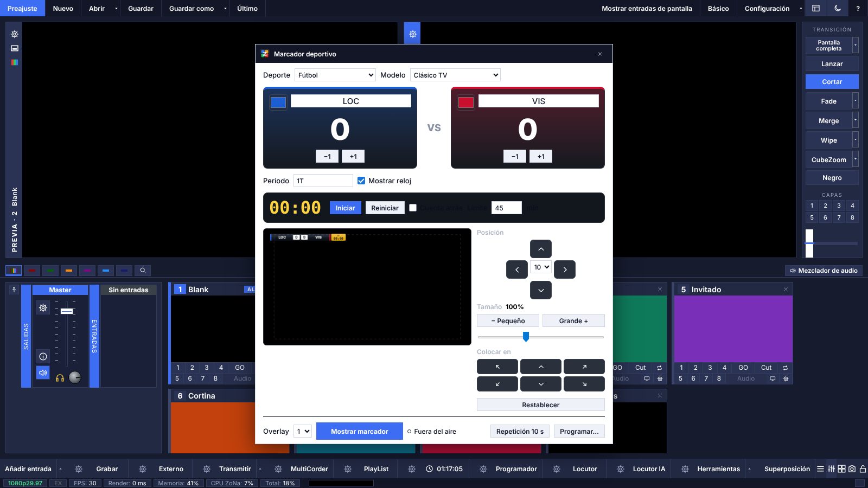Mute the Master speaker output

43,373
